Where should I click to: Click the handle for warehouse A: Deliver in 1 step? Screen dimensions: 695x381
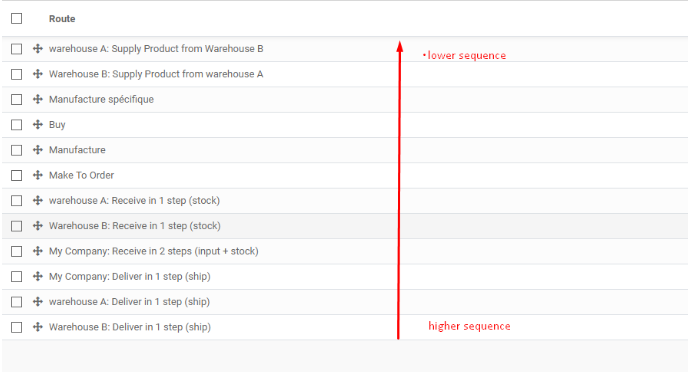pyautogui.click(x=38, y=302)
